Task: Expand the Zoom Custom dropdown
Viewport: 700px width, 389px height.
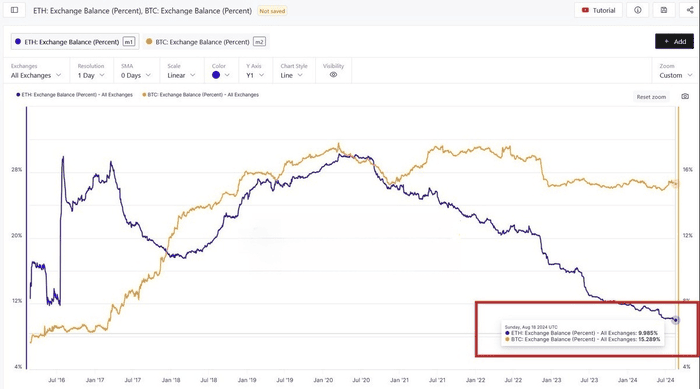Action: (x=675, y=75)
